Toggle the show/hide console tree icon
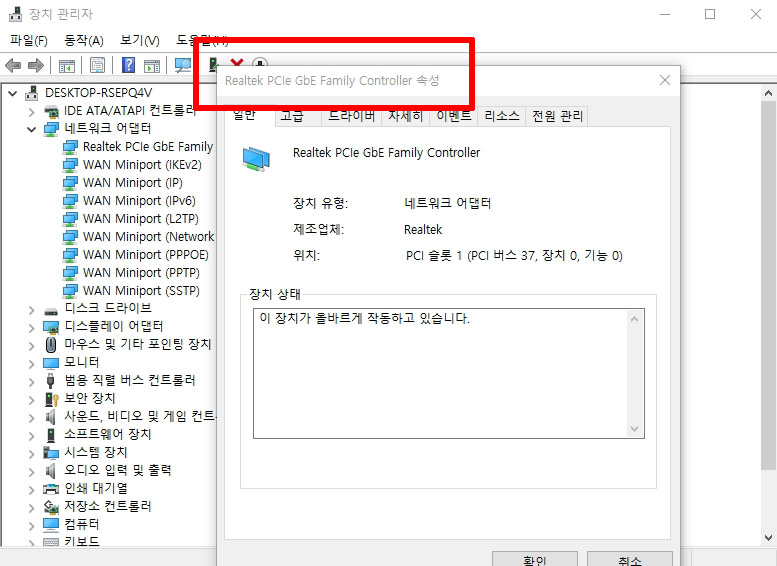Viewport: 777px width, 566px height. coord(66,65)
